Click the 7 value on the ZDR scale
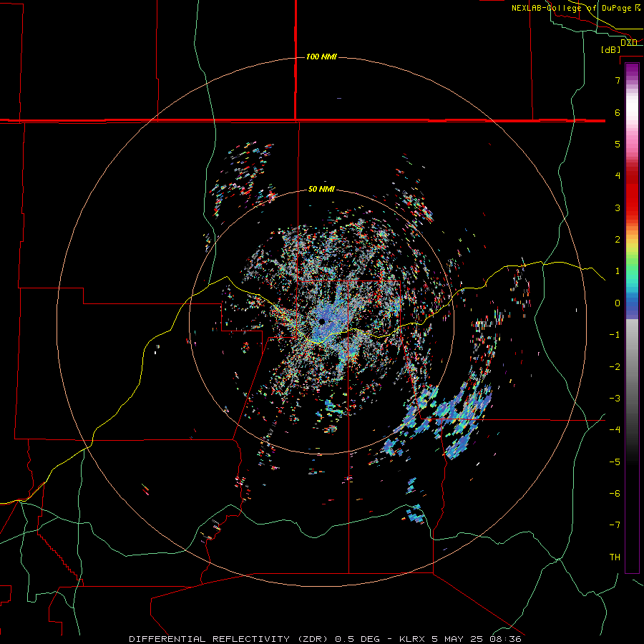The image size is (644, 644). click(x=618, y=80)
